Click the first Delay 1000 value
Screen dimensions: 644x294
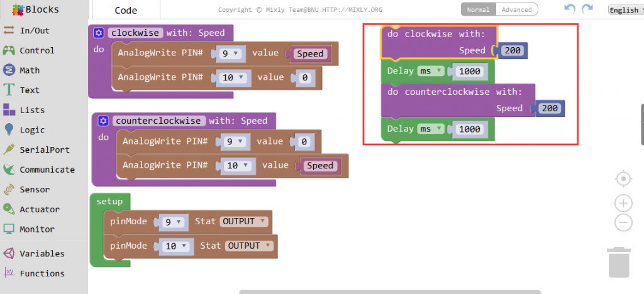coord(470,71)
